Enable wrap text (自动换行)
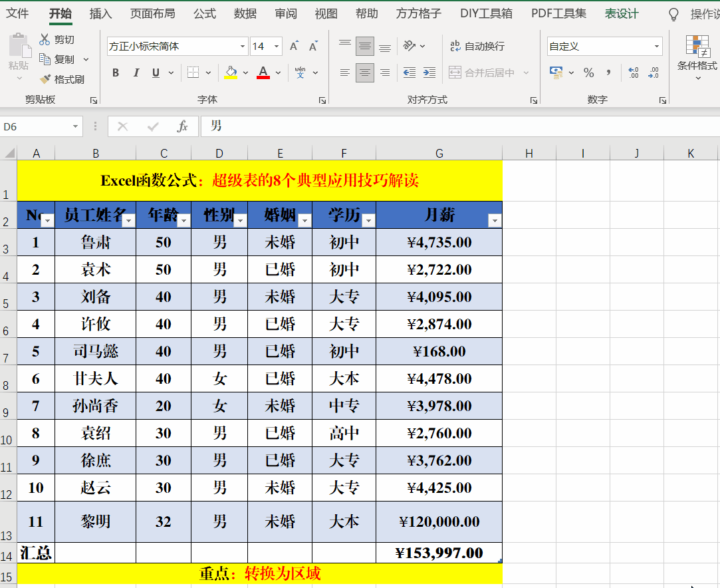 click(477, 46)
